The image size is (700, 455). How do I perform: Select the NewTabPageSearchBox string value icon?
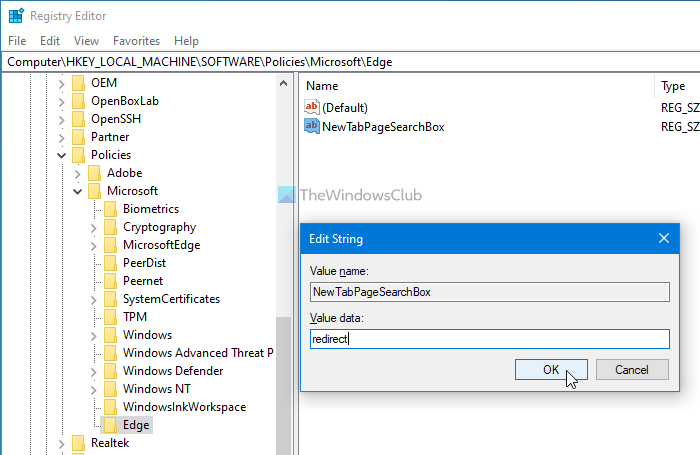(x=312, y=127)
